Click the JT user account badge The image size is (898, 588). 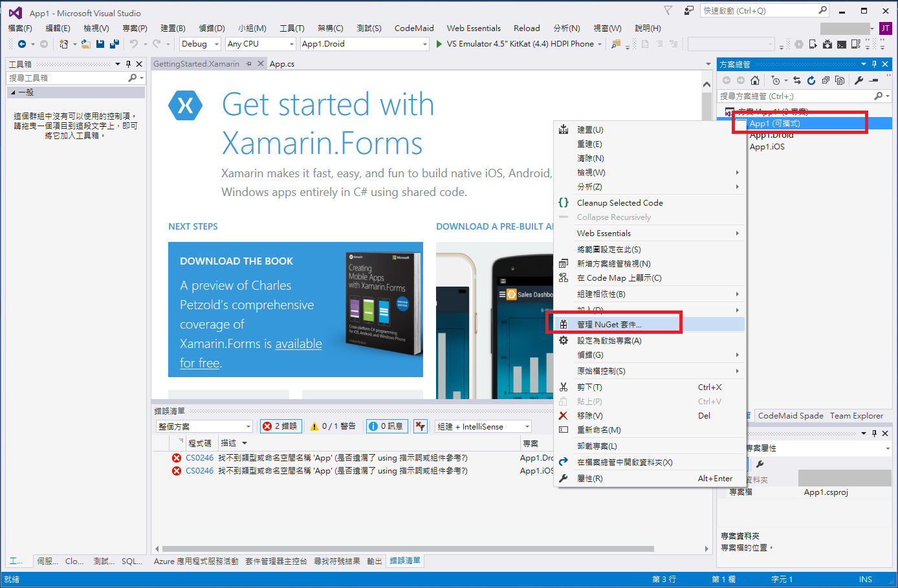coord(886,28)
